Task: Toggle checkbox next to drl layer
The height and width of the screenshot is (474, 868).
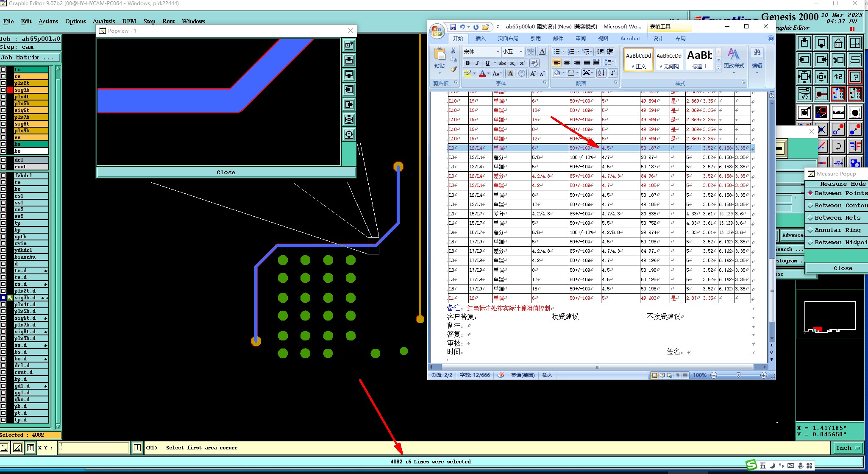Action: tap(3, 160)
